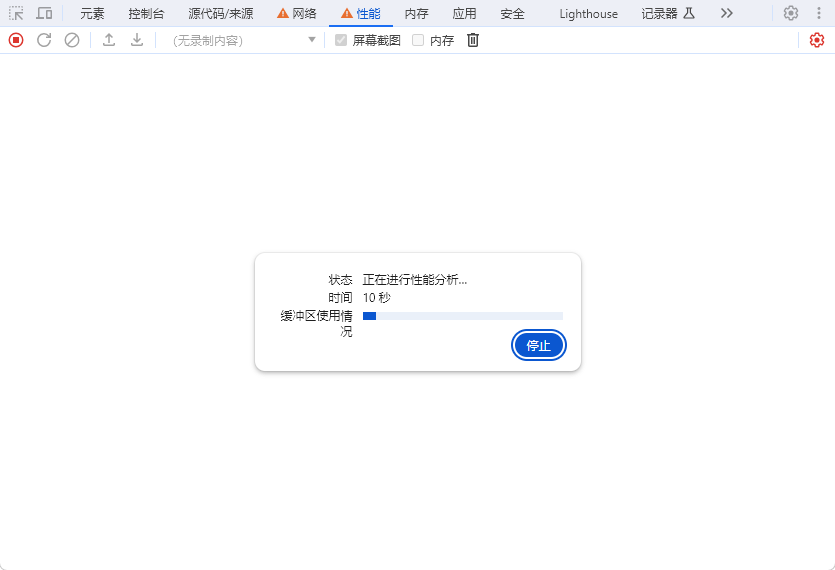The width and height of the screenshot is (835, 570).
Task: Click the 停止 button
Action: pyautogui.click(x=538, y=345)
